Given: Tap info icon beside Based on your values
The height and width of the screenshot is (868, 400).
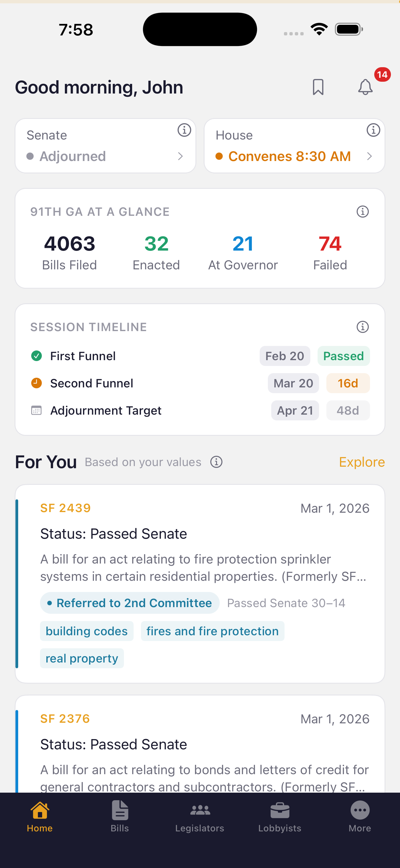Looking at the screenshot, I should 216,462.
